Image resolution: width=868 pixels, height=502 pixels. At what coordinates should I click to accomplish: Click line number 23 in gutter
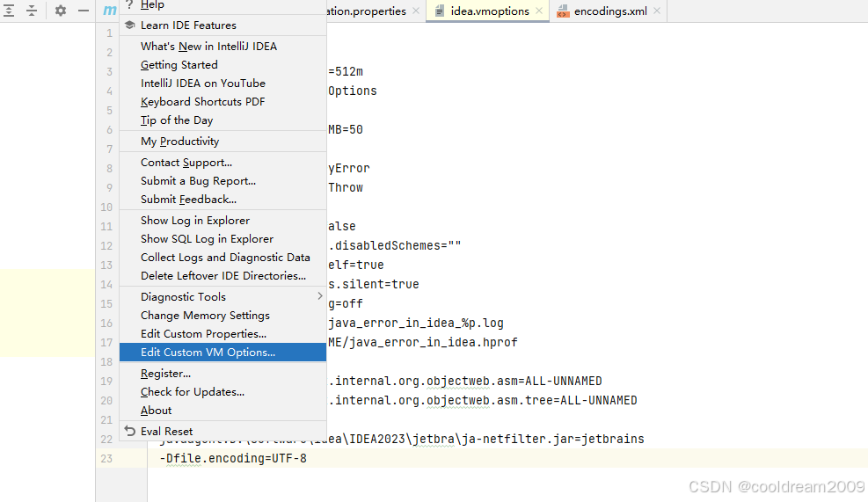[106, 458]
